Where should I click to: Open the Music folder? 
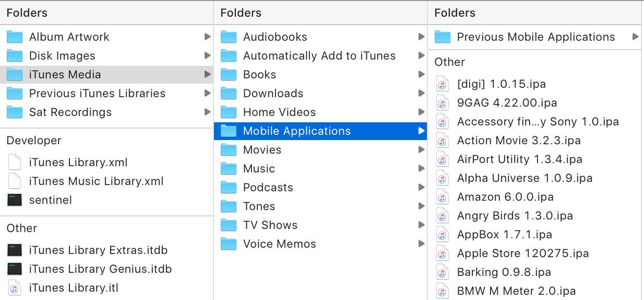coord(320,169)
